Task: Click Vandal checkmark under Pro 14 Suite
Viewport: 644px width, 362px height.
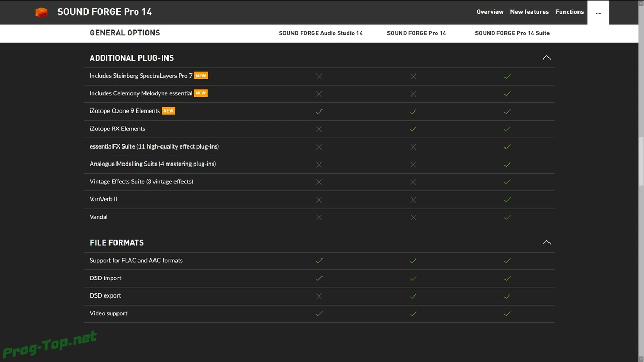Action: coord(507,218)
